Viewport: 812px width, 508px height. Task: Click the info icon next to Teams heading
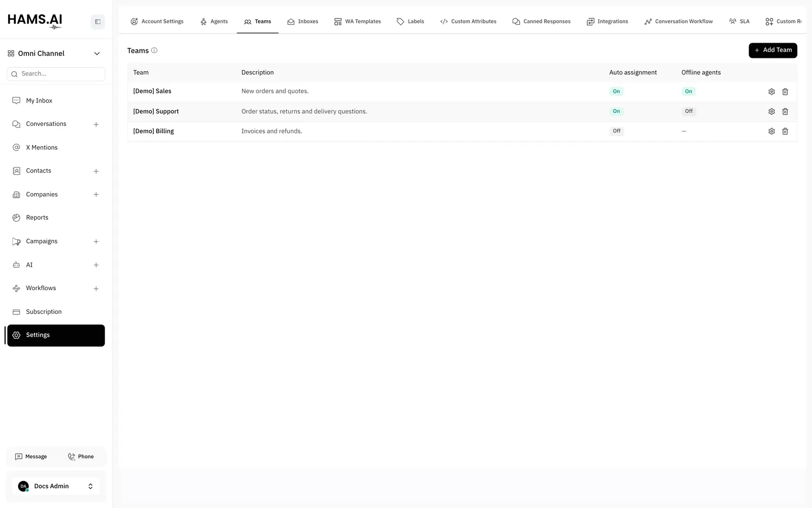(154, 50)
